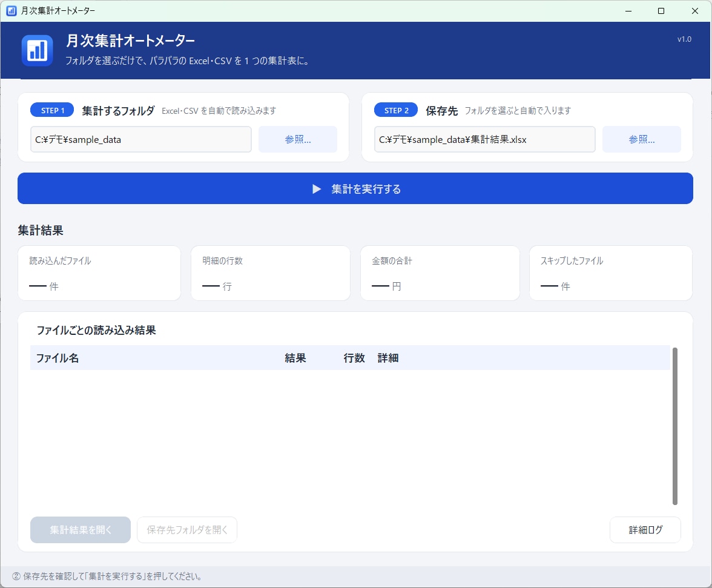Click the STEP 2 badge
Viewport: 712px width, 588px height.
[396, 110]
